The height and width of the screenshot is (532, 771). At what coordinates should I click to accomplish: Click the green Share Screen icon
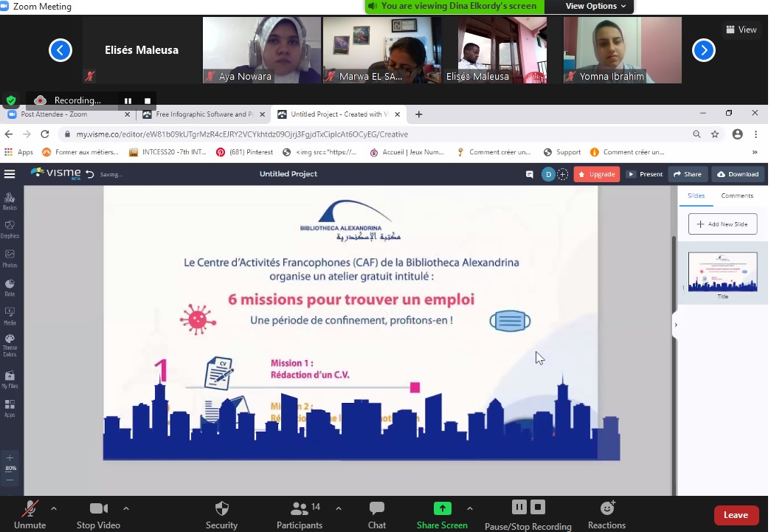pyautogui.click(x=442, y=508)
